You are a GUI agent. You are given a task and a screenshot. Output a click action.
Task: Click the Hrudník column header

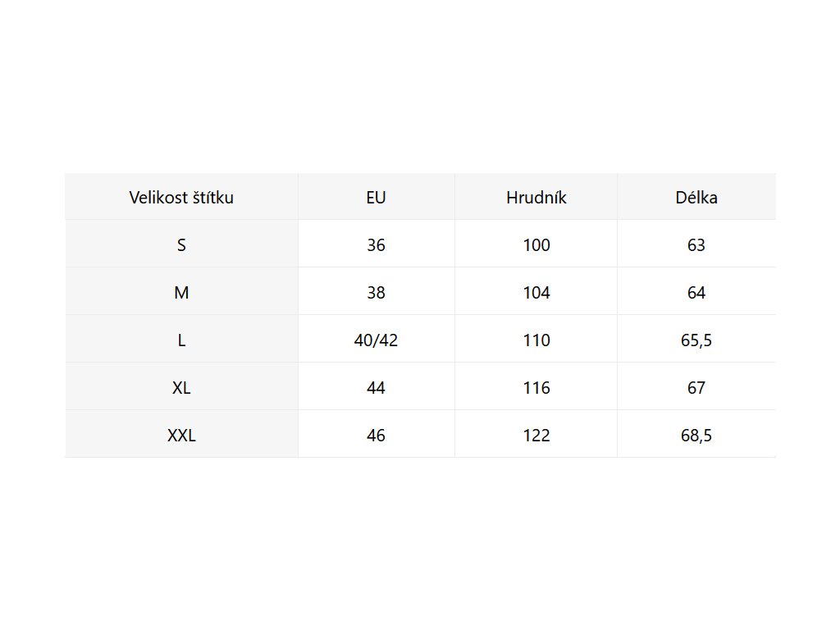tap(536, 198)
